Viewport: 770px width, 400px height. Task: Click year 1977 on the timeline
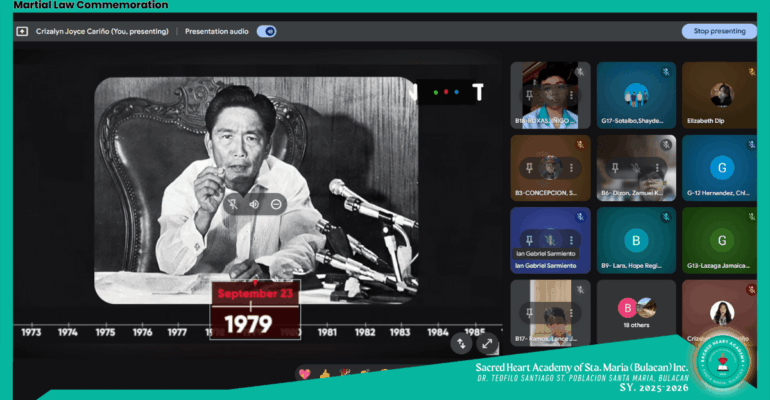coord(177,332)
